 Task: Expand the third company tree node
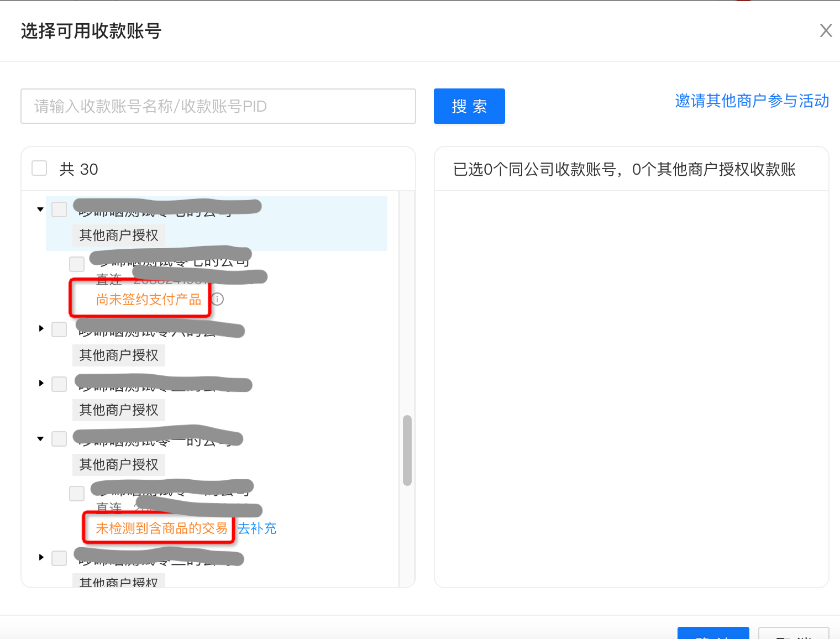(41, 383)
